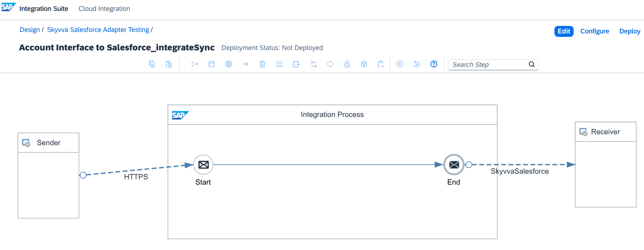Click the two-way arrows message transformer icon

pyautogui.click(x=314, y=64)
